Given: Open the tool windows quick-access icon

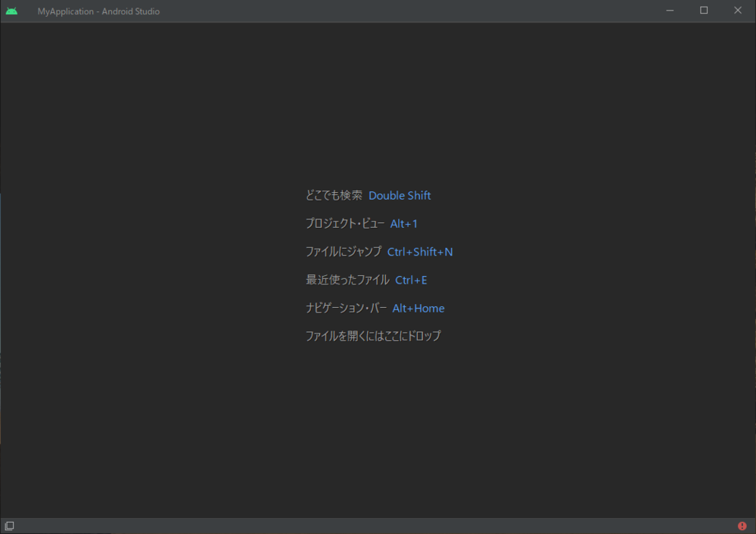Looking at the screenshot, I should pyautogui.click(x=10, y=526).
